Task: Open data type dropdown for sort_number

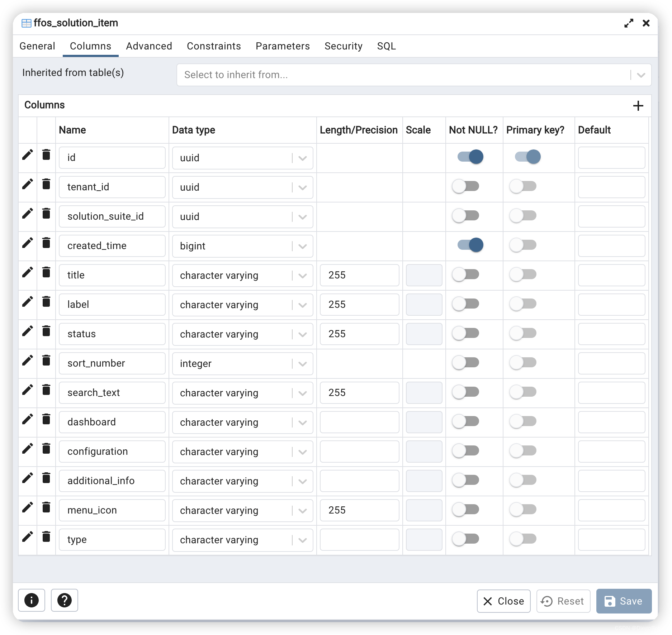Action: click(242, 363)
